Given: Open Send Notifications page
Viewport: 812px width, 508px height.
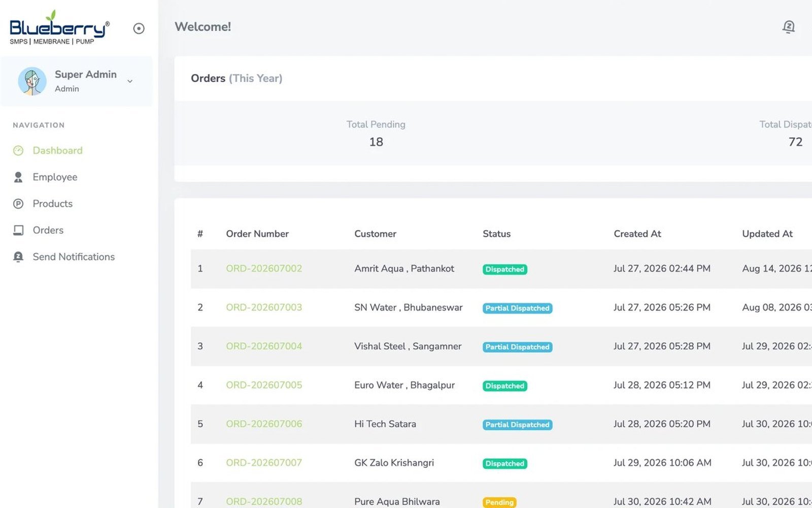Looking at the screenshot, I should pos(74,257).
